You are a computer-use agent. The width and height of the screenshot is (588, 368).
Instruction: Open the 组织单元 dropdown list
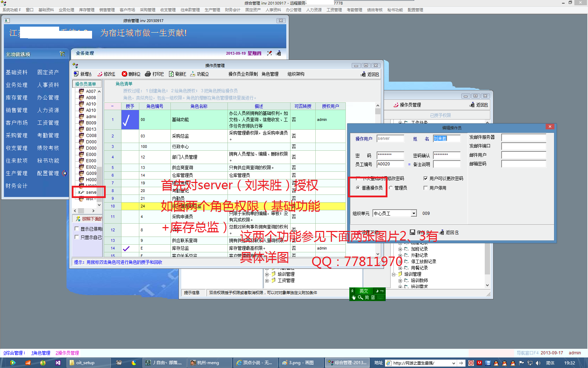click(414, 213)
